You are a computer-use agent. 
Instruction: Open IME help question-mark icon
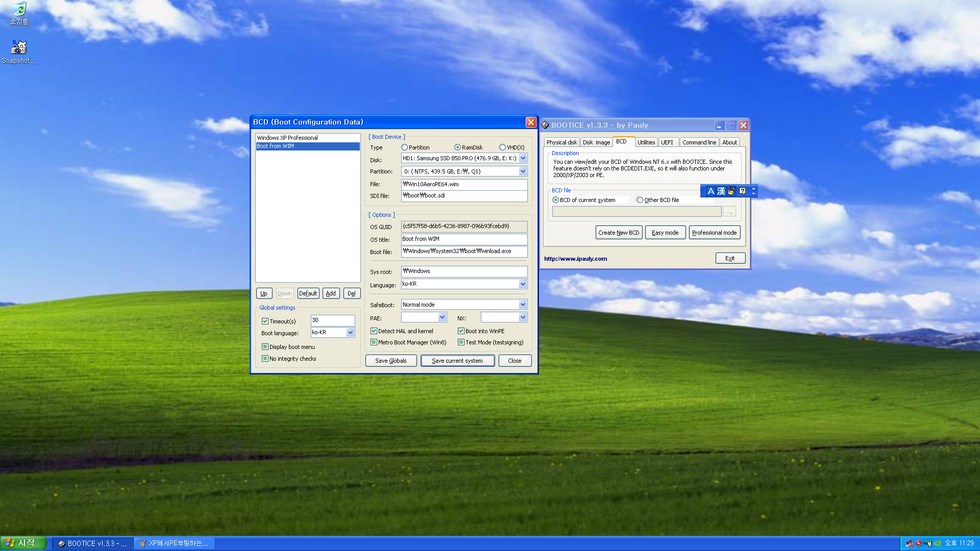tap(742, 191)
